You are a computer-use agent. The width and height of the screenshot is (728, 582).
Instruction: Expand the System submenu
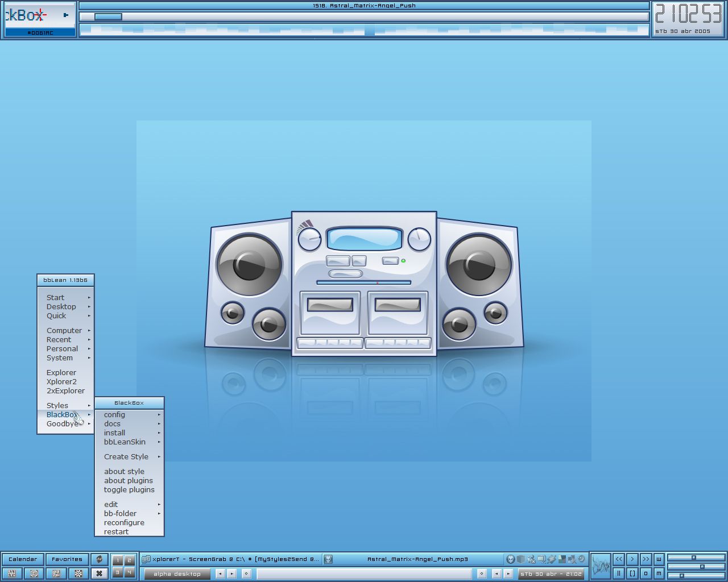(x=65, y=357)
